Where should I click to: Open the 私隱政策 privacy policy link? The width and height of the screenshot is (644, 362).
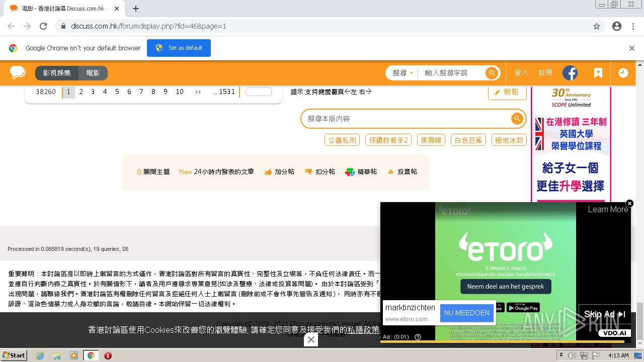tap(363, 330)
